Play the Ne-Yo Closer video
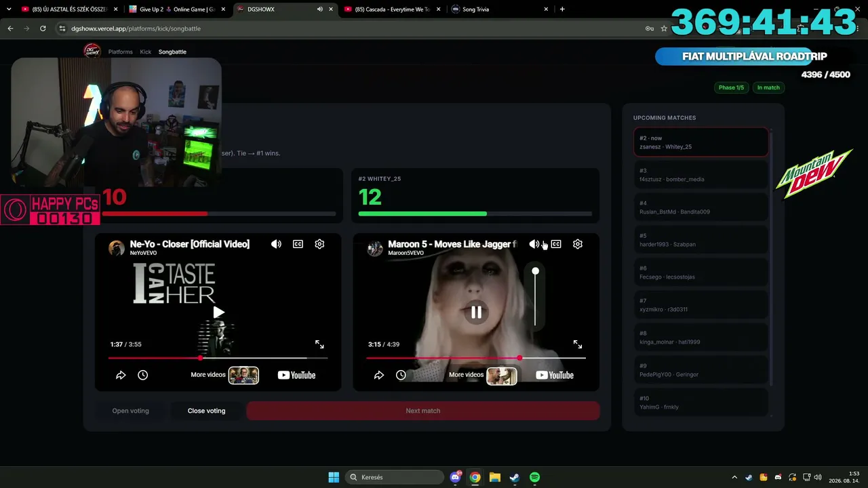Screen dimensions: 868x488 pos(218,312)
